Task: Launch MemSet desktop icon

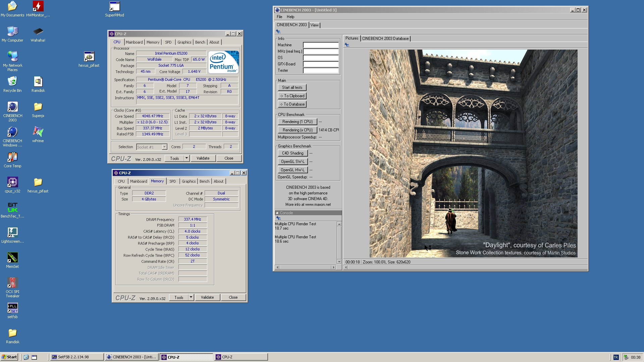Action: point(12,260)
